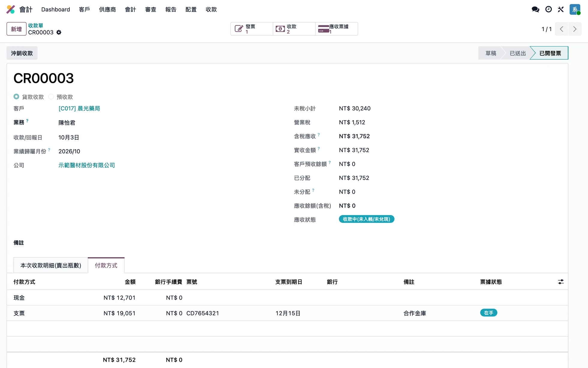Select the 已送出 status stage
The height and width of the screenshot is (368, 588).
click(517, 53)
